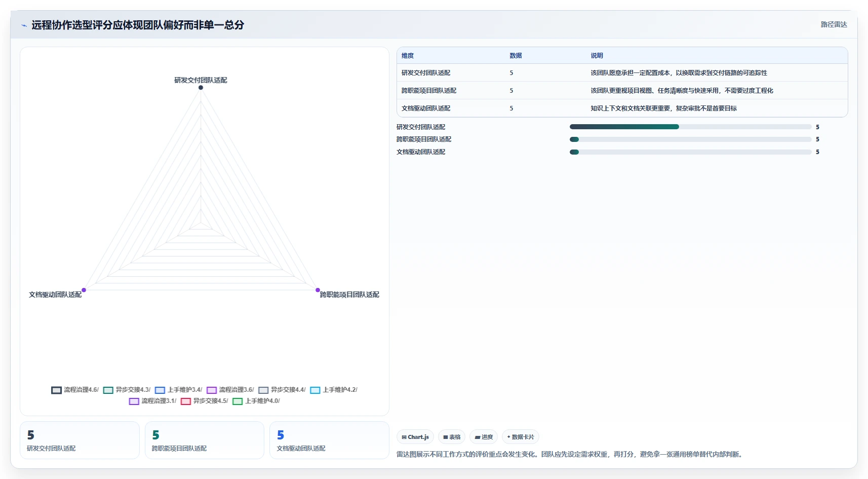Toggle legend series 上手维护4.2/
Viewport: 868px width, 479px height.
pyautogui.click(x=334, y=390)
